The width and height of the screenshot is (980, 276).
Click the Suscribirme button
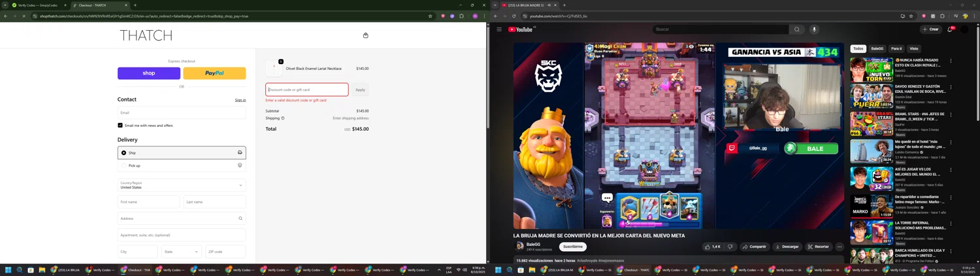pyautogui.click(x=573, y=247)
